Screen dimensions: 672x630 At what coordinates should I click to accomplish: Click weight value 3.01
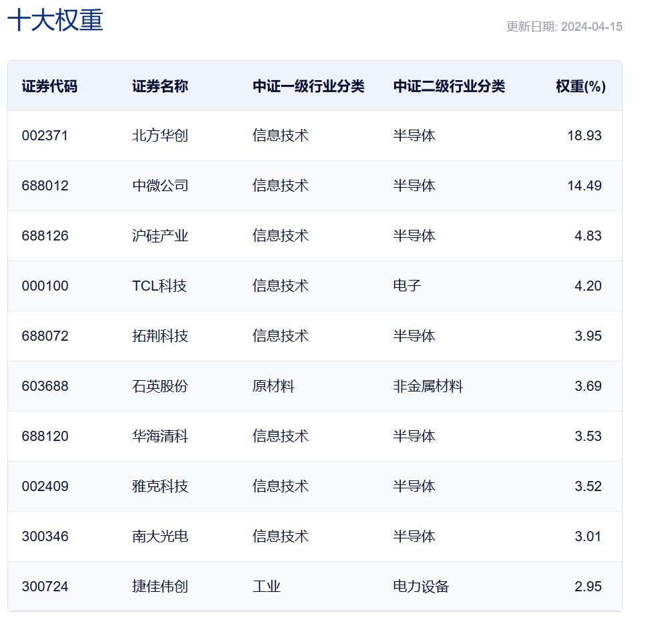588,536
